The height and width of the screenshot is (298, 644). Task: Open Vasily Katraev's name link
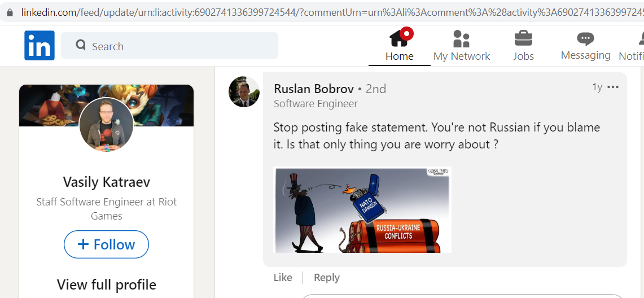pos(106,182)
